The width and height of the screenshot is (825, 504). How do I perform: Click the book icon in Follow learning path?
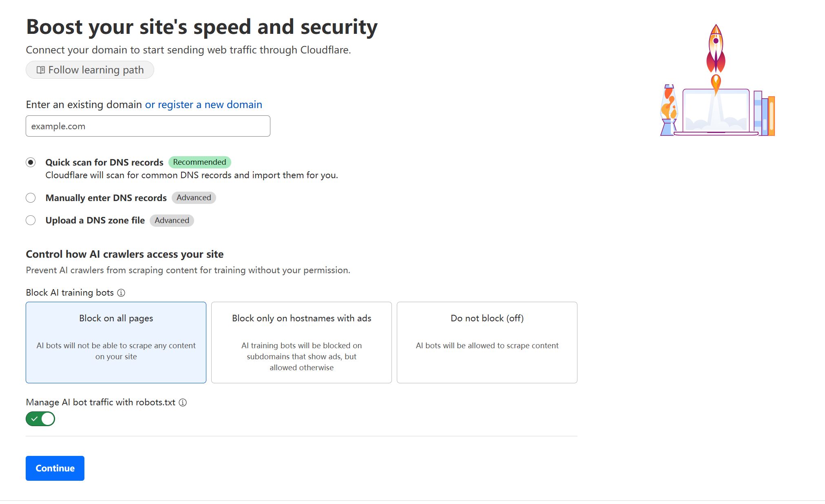point(41,70)
